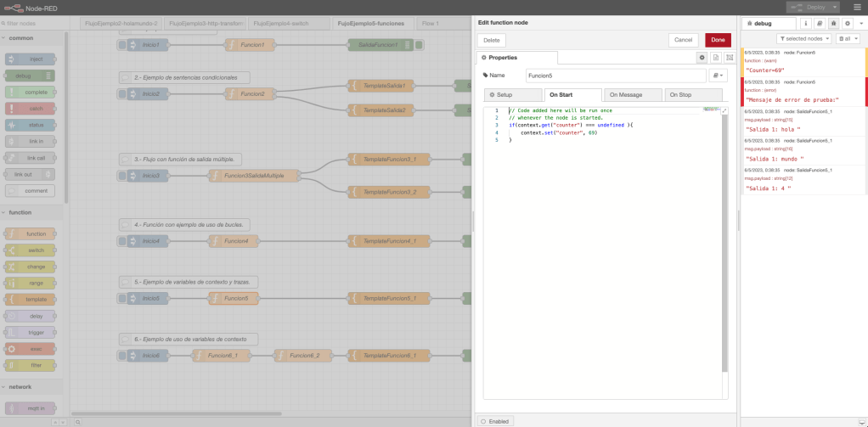
Task: Click the code editor vertical scrollbar
Action: click(x=724, y=243)
